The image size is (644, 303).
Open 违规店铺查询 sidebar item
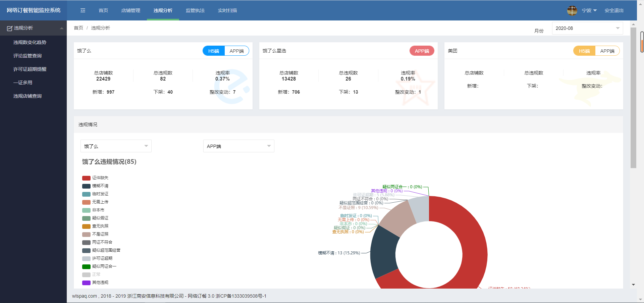[x=28, y=96]
